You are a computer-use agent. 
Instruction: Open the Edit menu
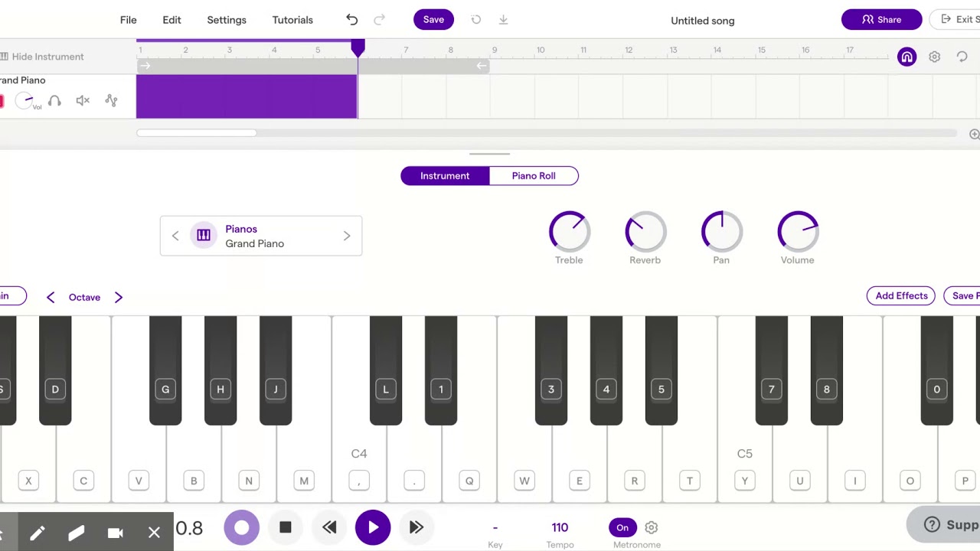pos(171,20)
